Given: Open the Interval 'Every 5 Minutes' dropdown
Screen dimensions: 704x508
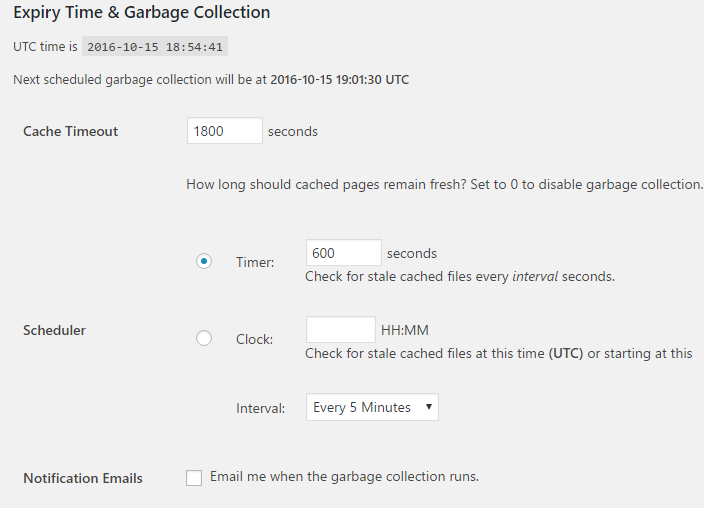Looking at the screenshot, I should 372,407.
